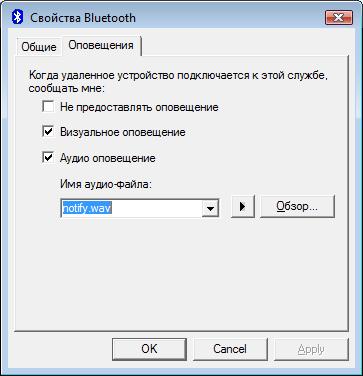Viewport: 363px width, 376px height.
Task: Click the greyed Apply button
Action: coord(311,349)
